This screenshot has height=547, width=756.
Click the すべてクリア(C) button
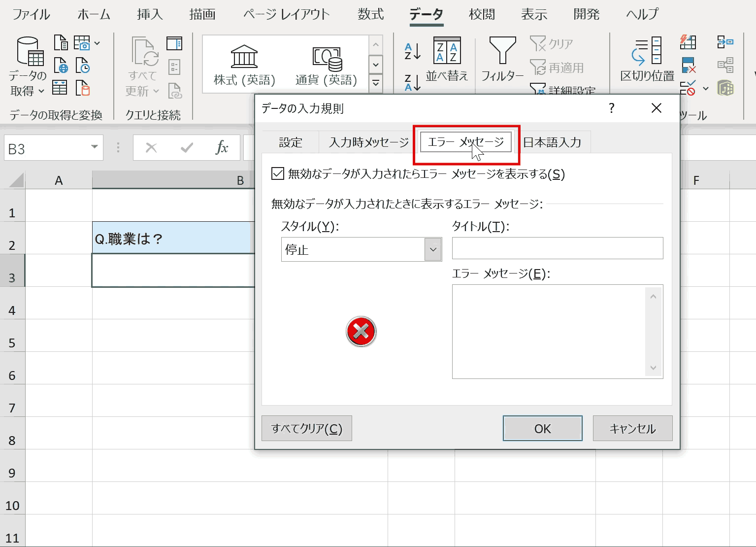coord(307,428)
